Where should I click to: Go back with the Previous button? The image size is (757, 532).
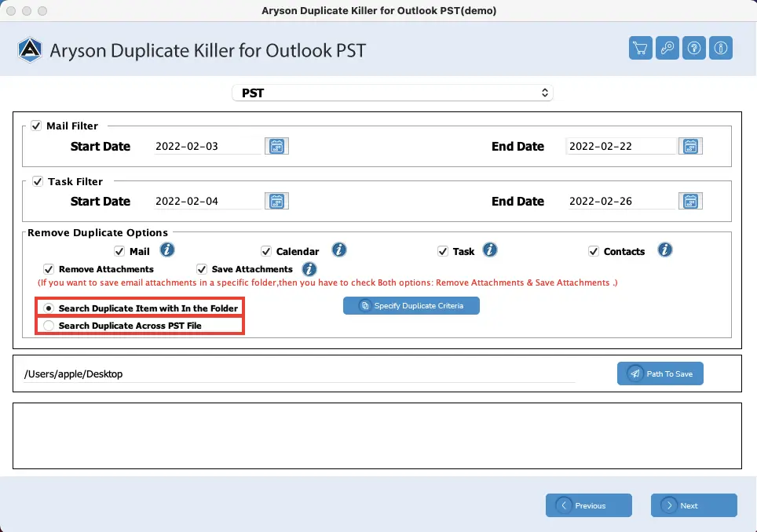click(x=588, y=505)
